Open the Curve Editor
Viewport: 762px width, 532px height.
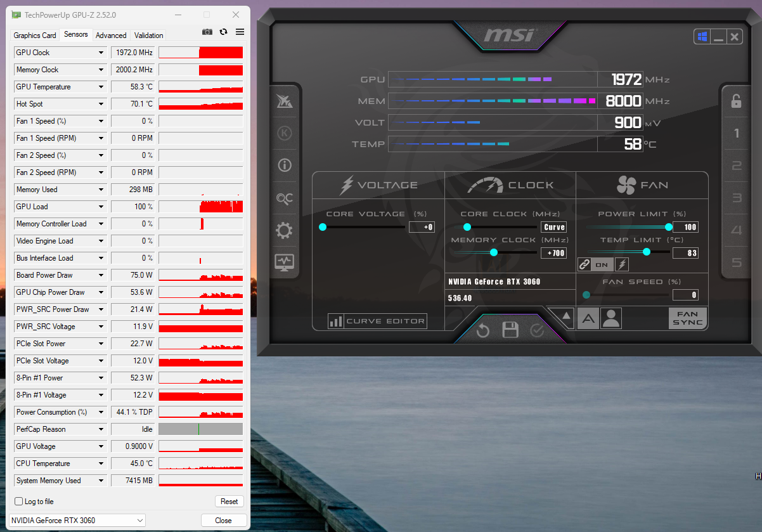point(377,321)
